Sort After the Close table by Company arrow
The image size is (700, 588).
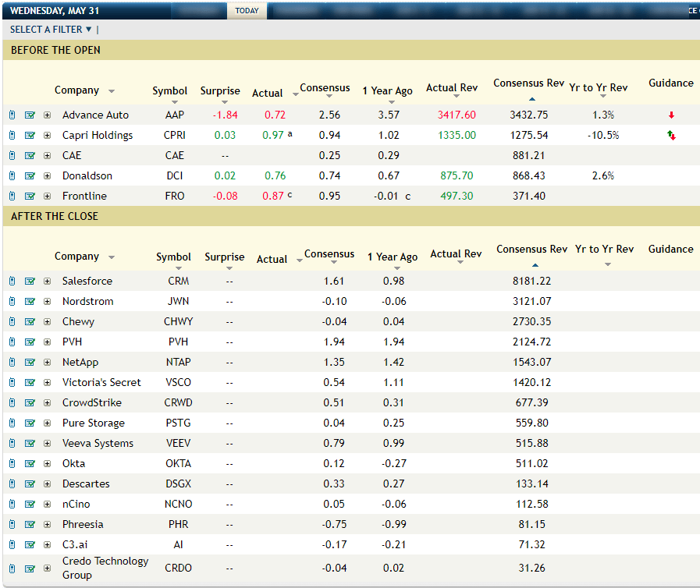112,257
